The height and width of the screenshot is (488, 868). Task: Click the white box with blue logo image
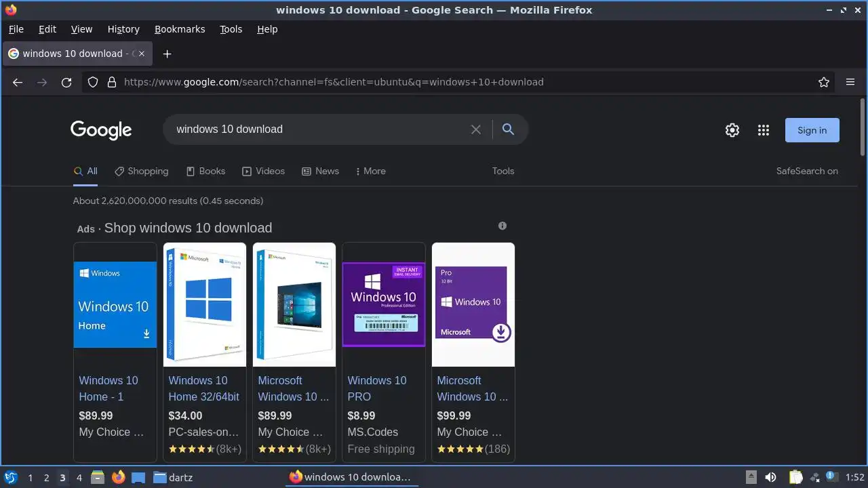point(205,304)
